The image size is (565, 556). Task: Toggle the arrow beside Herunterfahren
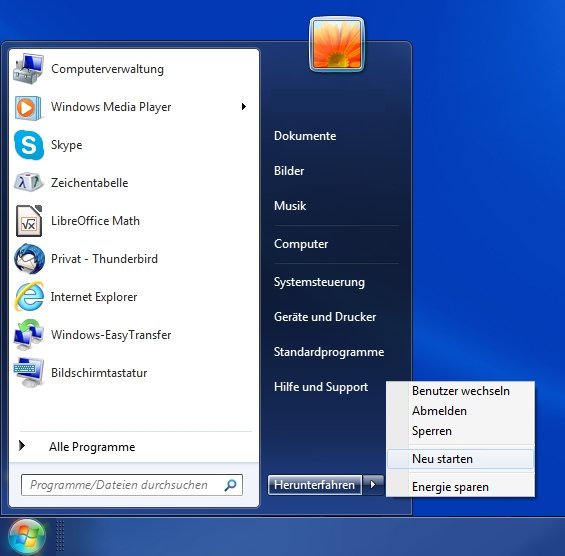pyautogui.click(x=373, y=485)
